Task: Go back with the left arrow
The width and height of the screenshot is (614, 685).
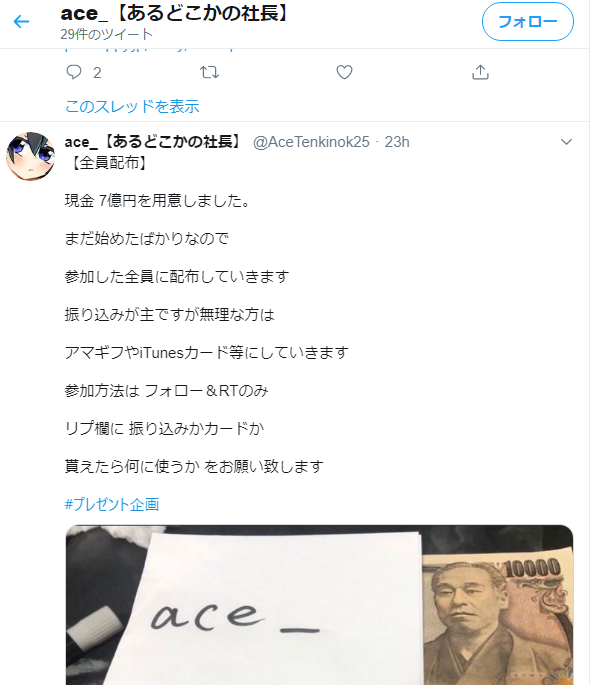Action: coord(21,21)
